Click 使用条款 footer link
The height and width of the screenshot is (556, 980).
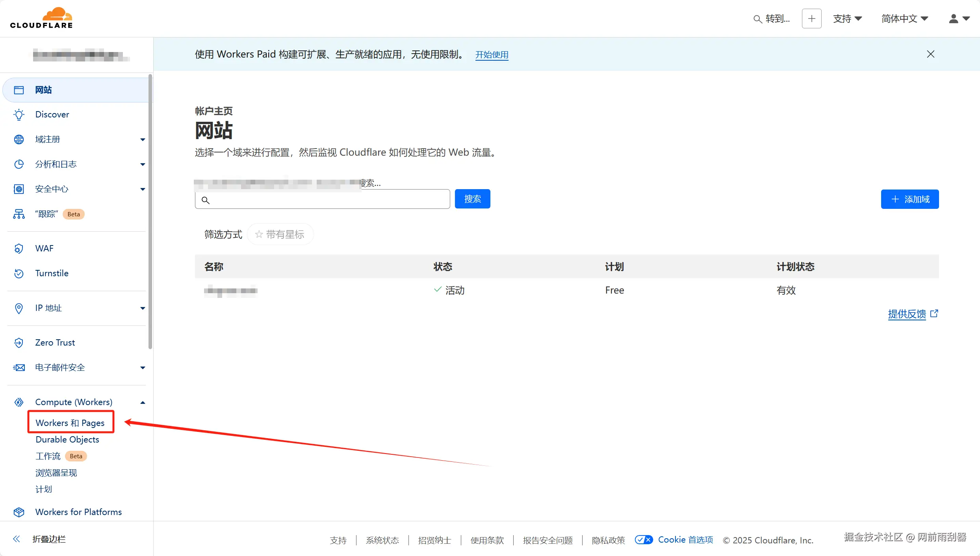click(x=487, y=540)
